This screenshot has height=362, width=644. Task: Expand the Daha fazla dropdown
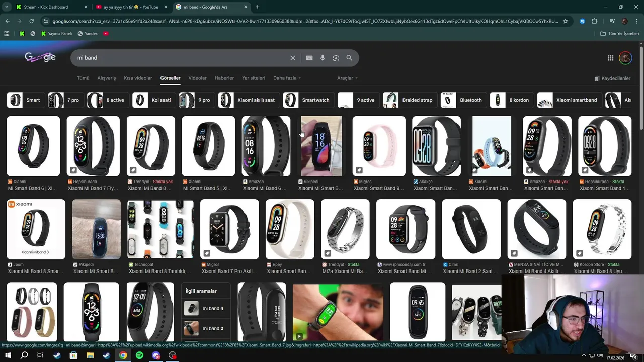(287, 78)
